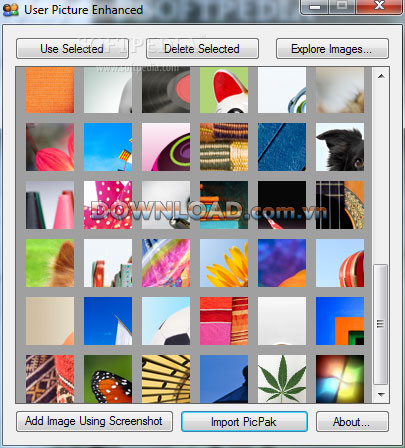
Task: Open the About dialog
Action: 352,421
